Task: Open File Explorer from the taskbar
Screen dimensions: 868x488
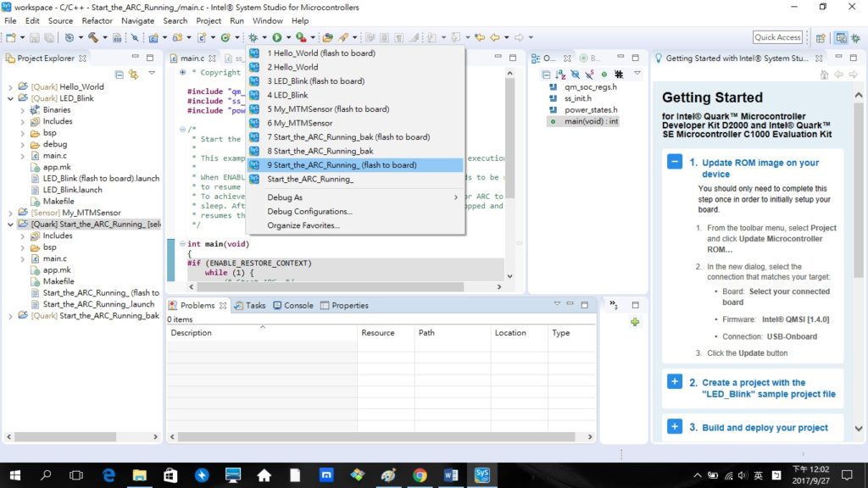Action: tap(140, 475)
